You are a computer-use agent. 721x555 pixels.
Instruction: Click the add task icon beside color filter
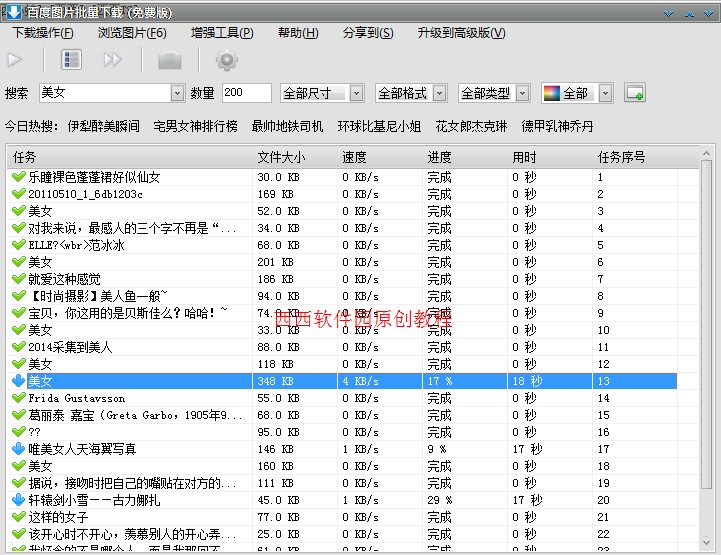point(635,93)
